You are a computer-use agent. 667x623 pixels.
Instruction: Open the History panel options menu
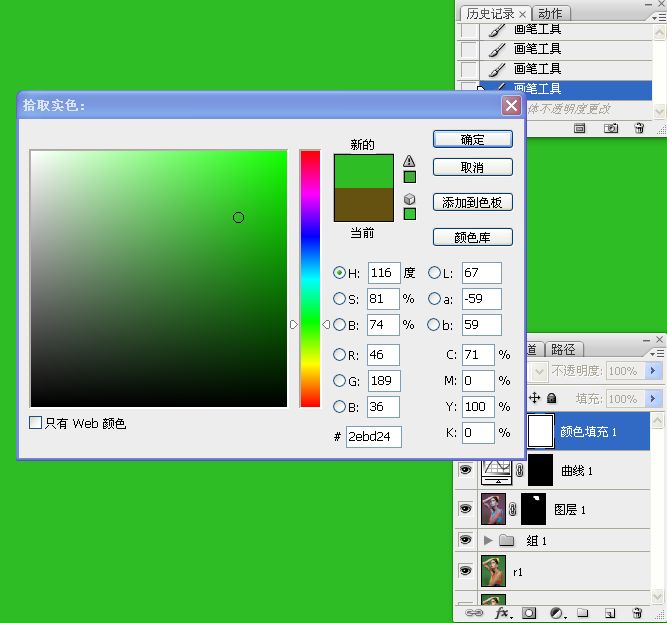coord(658,17)
